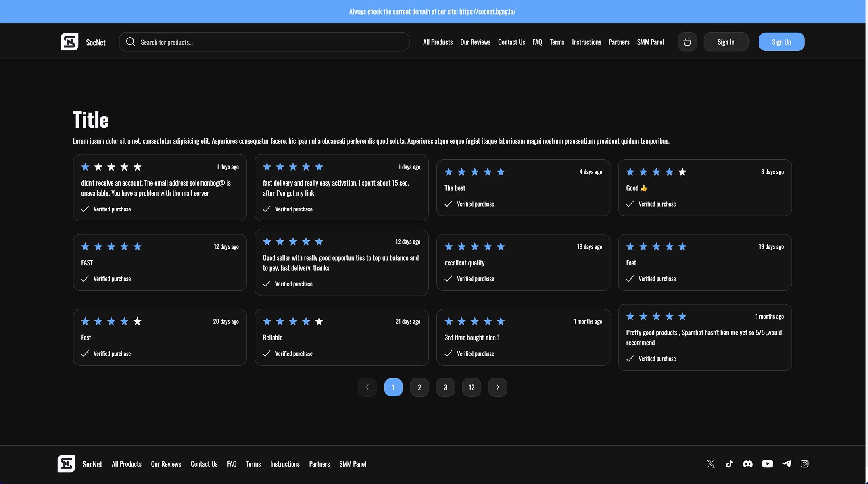
Task: Open Partners in the footer
Action: 319,464
